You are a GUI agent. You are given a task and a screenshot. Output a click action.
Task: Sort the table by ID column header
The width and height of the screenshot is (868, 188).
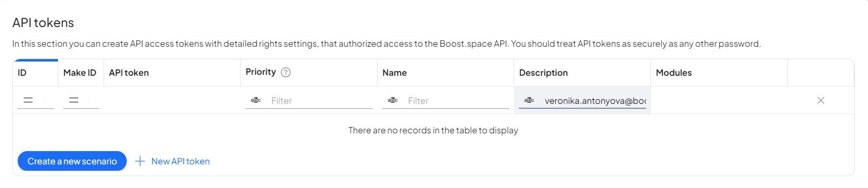tap(35, 73)
